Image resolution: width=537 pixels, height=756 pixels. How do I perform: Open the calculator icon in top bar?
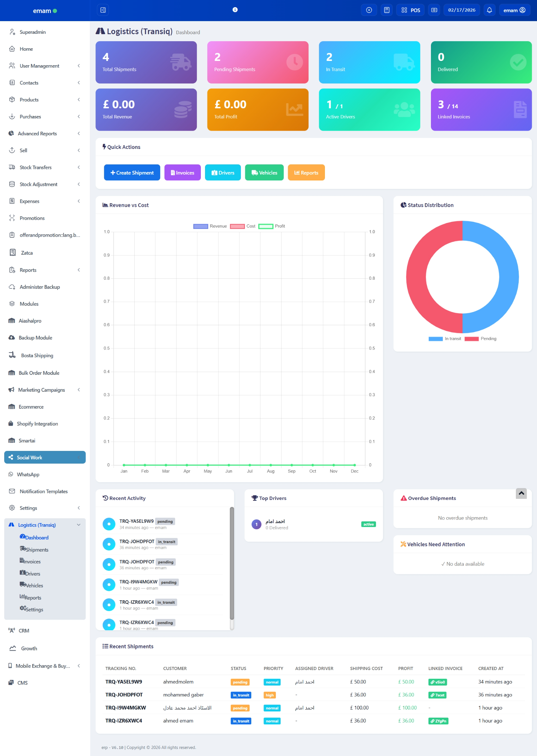pos(387,10)
